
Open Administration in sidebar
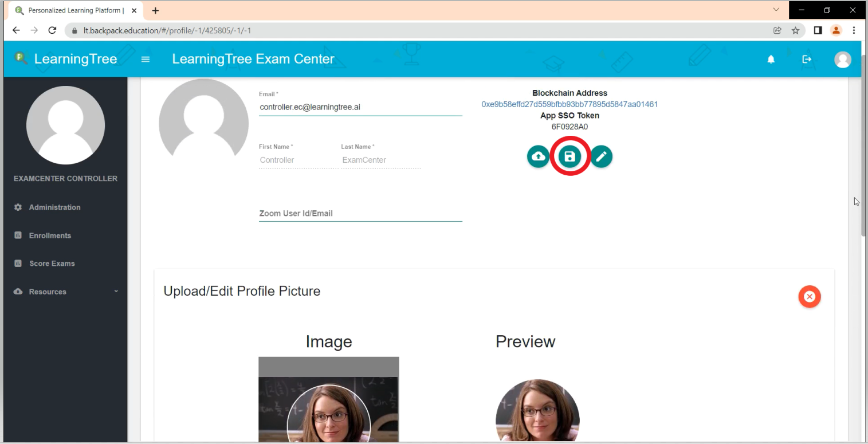54,207
